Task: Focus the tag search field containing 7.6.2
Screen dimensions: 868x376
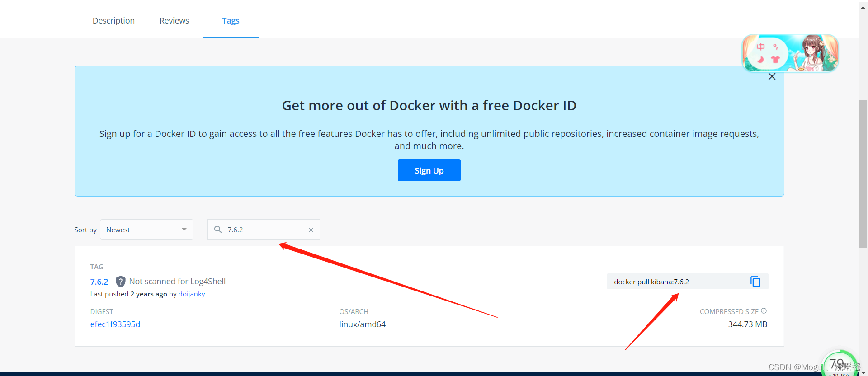Action: coord(264,230)
